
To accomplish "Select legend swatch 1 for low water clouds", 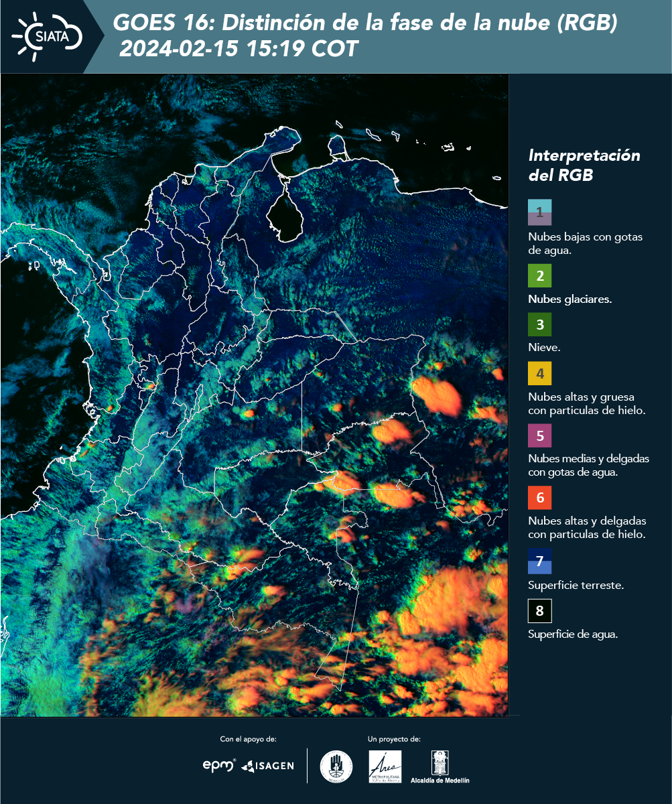I will (x=539, y=212).
